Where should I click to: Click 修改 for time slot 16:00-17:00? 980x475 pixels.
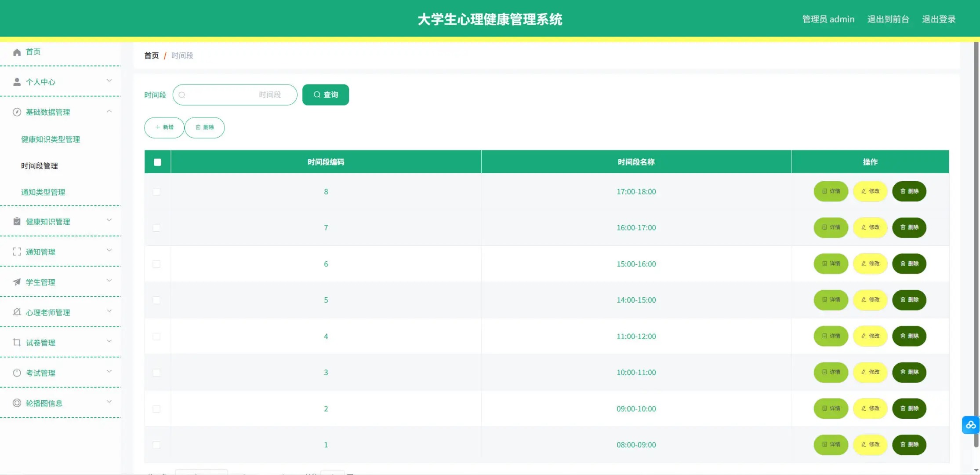(x=870, y=227)
